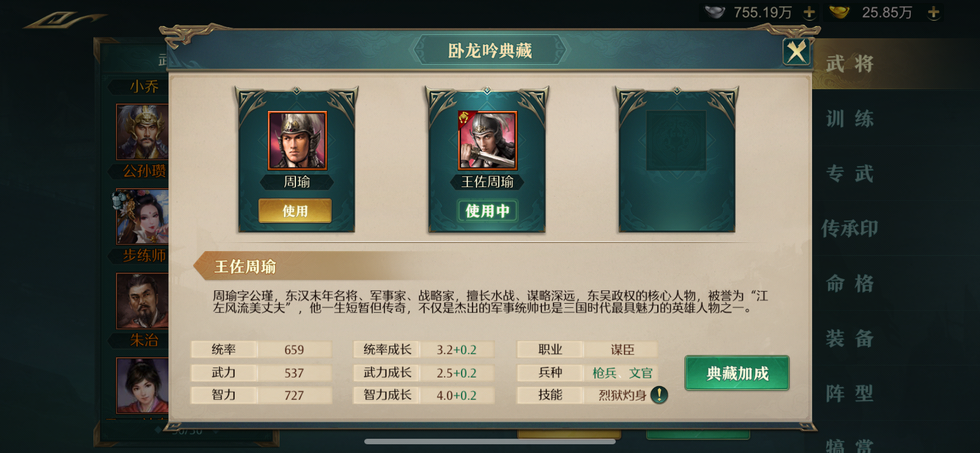This screenshot has height=453, width=980.
Task: Open the 阵型 side tab
Action: click(x=849, y=393)
